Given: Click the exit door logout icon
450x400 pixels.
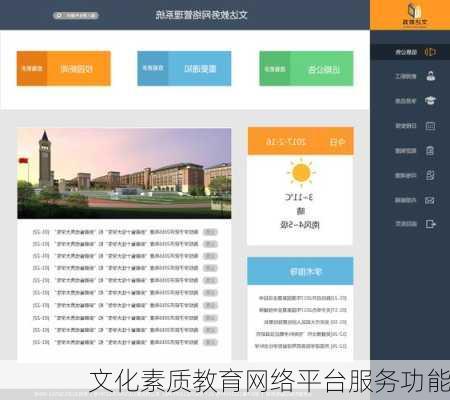Looking at the screenshot, I should tap(430, 224).
